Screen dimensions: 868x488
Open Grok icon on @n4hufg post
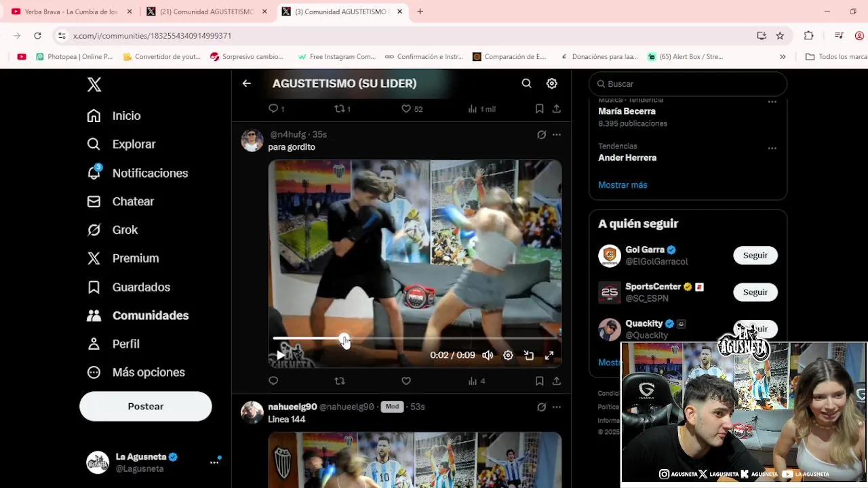pyautogui.click(x=541, y=135)
